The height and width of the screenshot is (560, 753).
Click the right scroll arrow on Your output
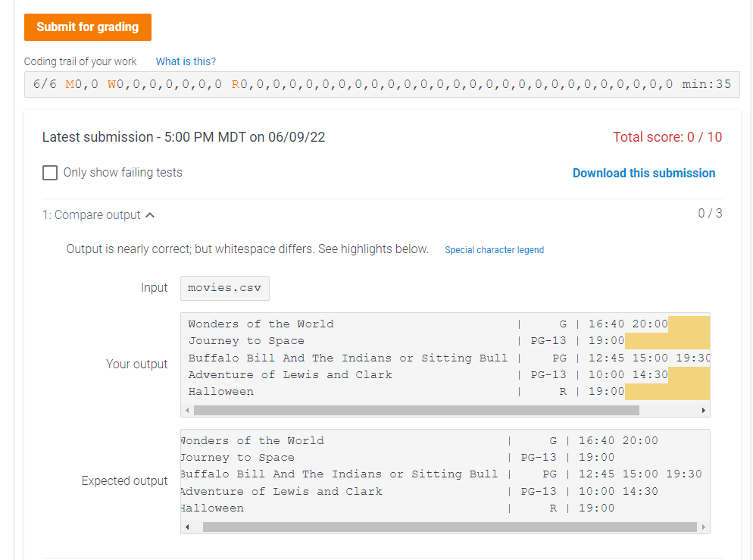point(703,409)
